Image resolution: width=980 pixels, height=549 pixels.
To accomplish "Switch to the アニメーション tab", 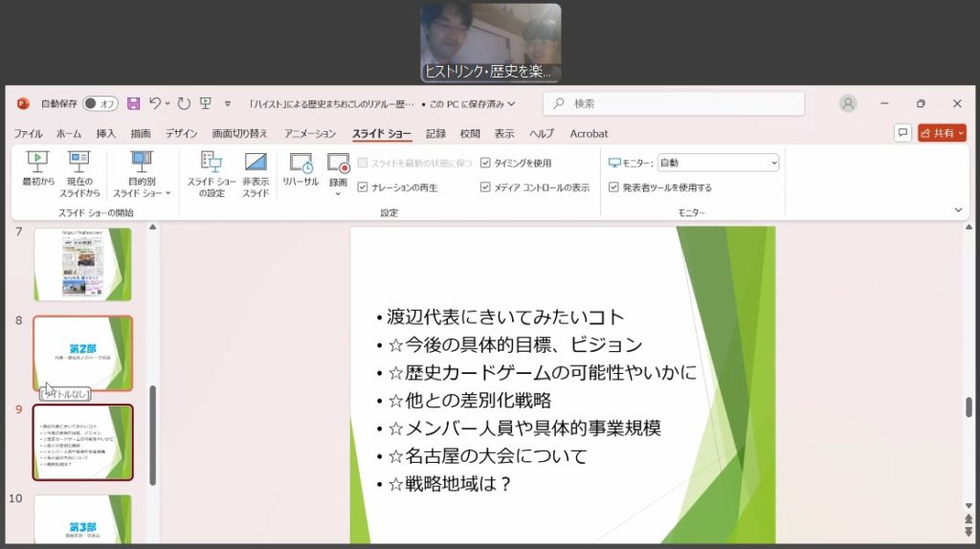I will point(309,134).
